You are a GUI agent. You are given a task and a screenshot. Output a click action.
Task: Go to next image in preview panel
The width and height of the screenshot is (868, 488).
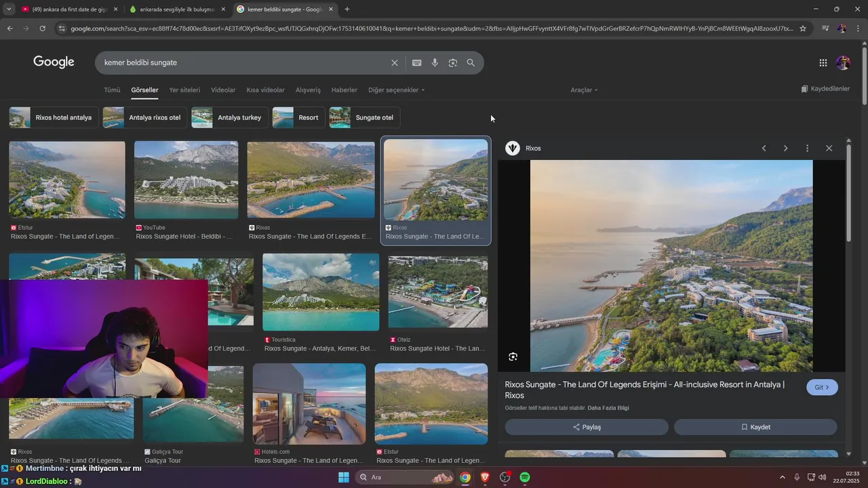pos(785,148)
